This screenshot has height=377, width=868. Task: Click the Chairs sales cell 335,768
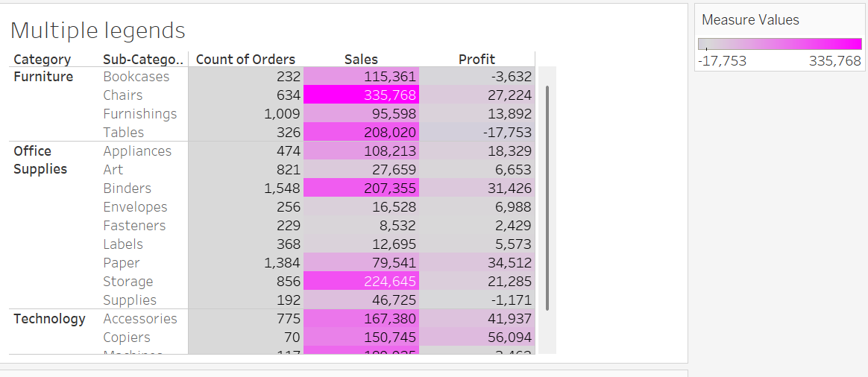click(x=362, y=95)
